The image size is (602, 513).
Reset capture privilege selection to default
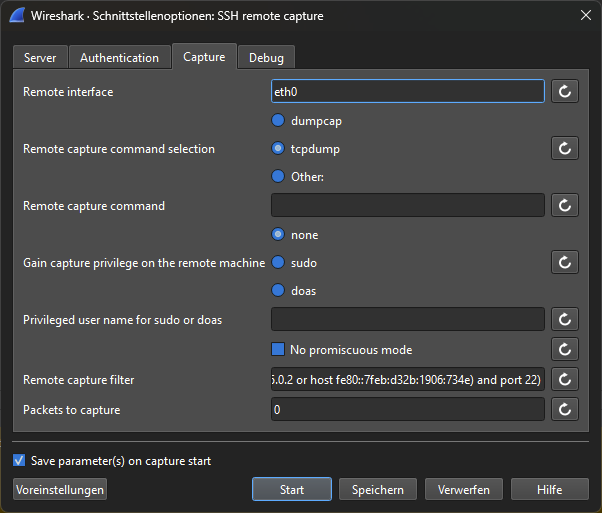565,263
